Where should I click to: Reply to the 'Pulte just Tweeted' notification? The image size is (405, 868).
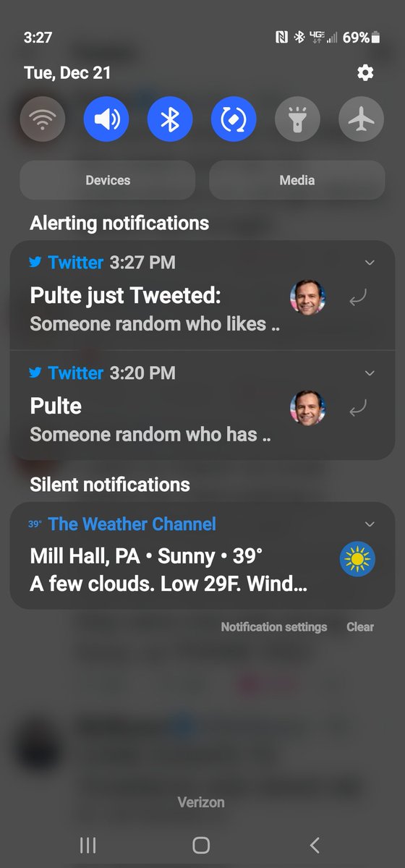(x=357, y=298)
